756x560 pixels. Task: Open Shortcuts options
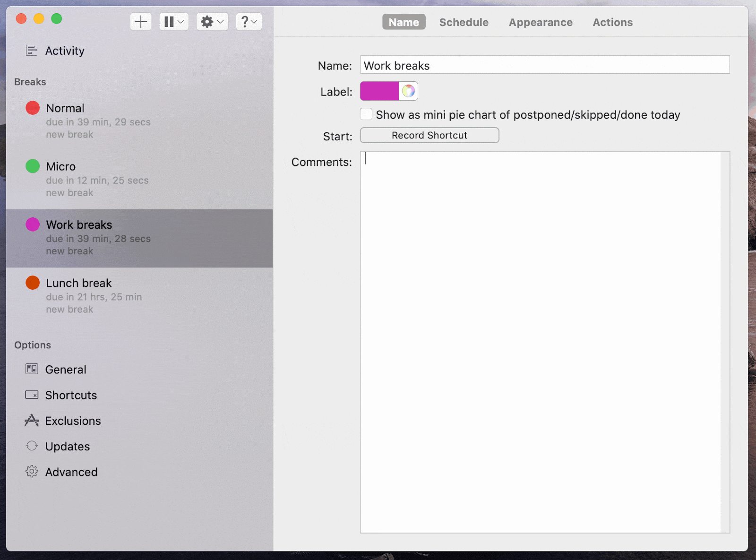click(71, 395)
